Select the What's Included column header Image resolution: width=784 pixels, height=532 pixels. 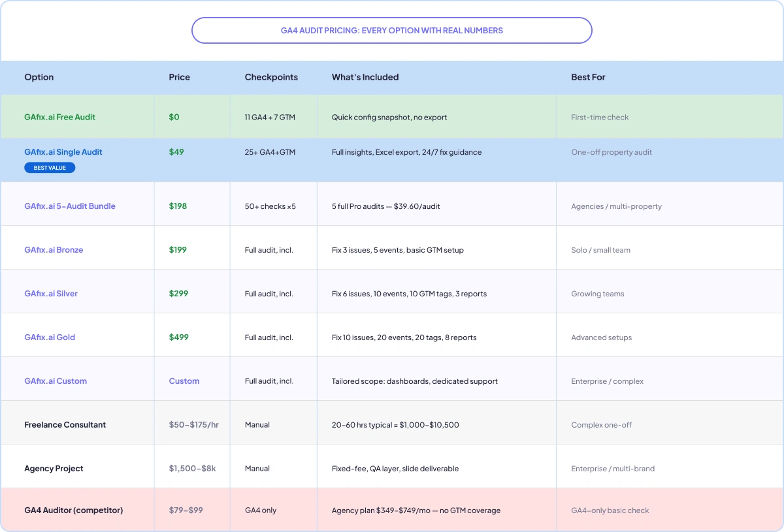tap(365, 77)
